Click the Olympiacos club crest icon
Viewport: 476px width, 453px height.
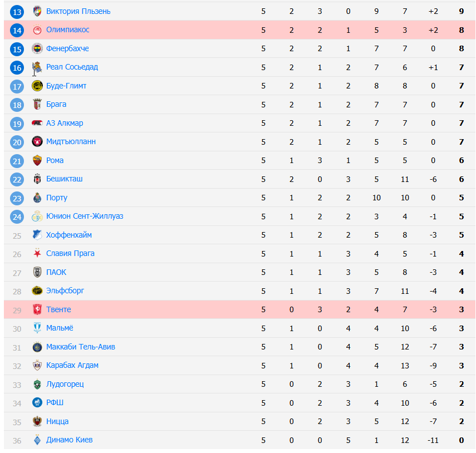tap(37, 30)
